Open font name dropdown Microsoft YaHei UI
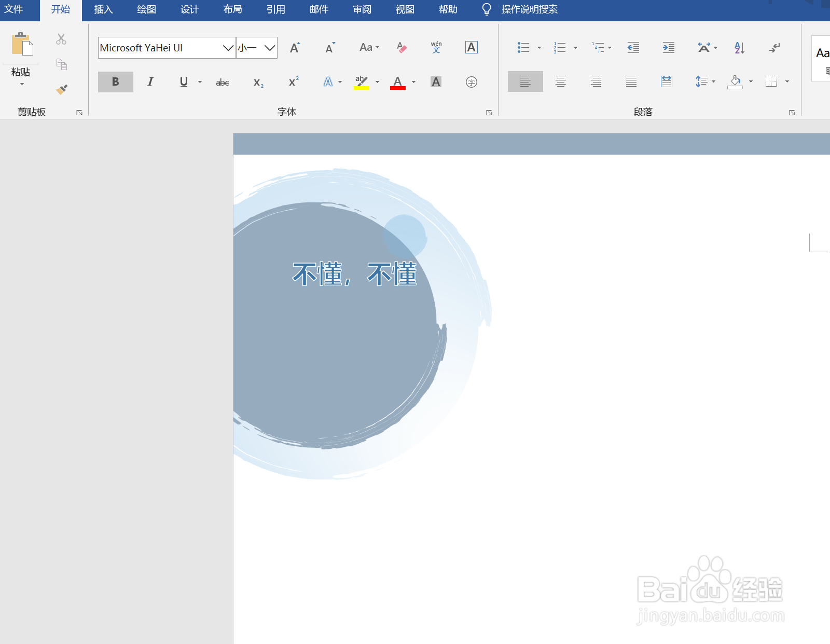This screenshot has height=644, width=830. [x=228, y=48]
